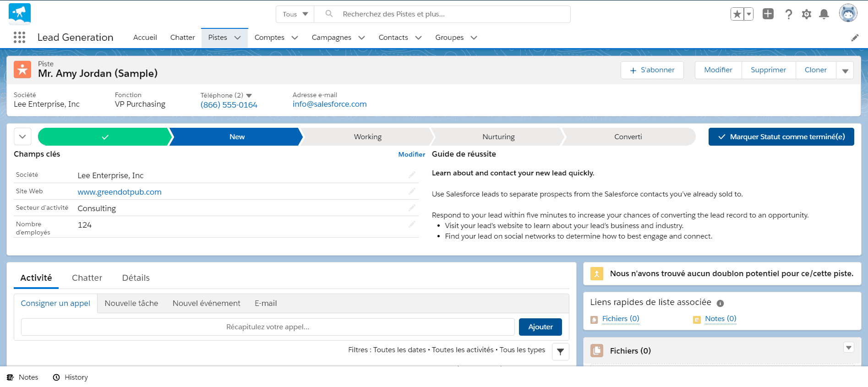868x387 pixels.
Task: Click the info icon beside Liens rapides
Action: [720, 303]
